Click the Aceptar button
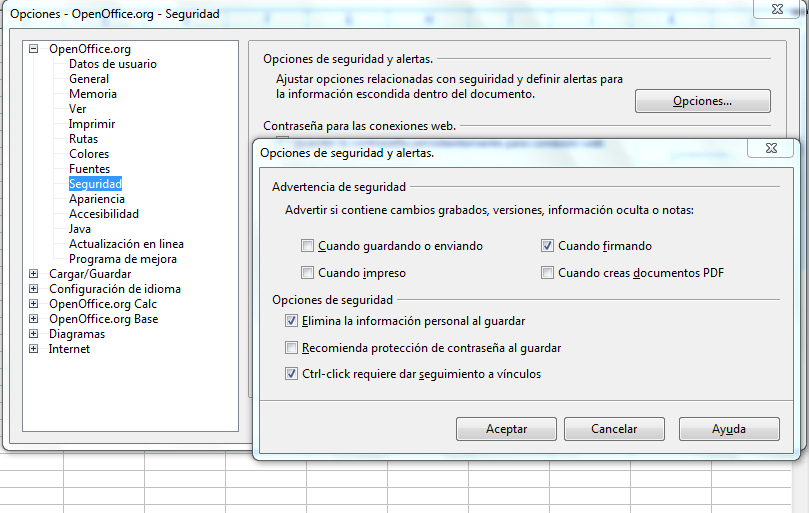This screenshot has width=809, height=513. (x=506, y=429)
